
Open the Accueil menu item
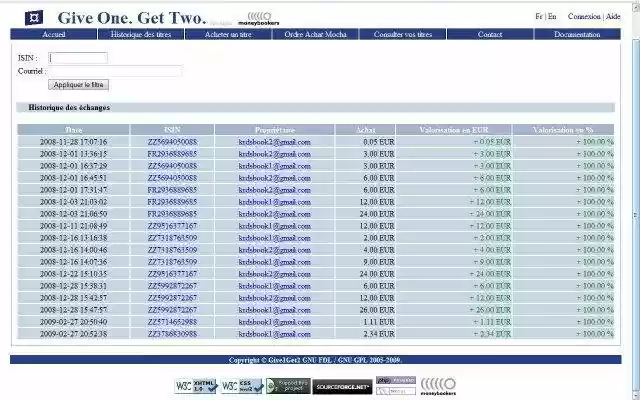pyautogui.click(x=54, y=34)
